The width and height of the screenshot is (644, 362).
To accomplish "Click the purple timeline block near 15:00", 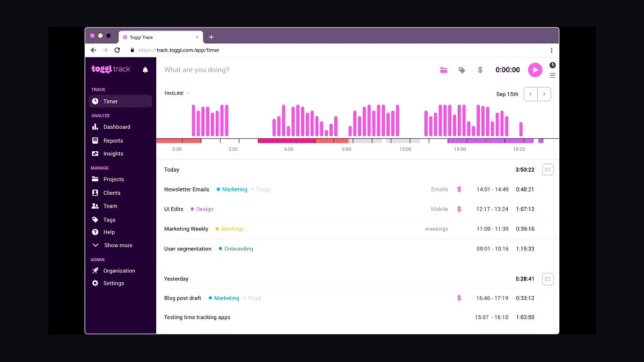I will tap(491, 141).
